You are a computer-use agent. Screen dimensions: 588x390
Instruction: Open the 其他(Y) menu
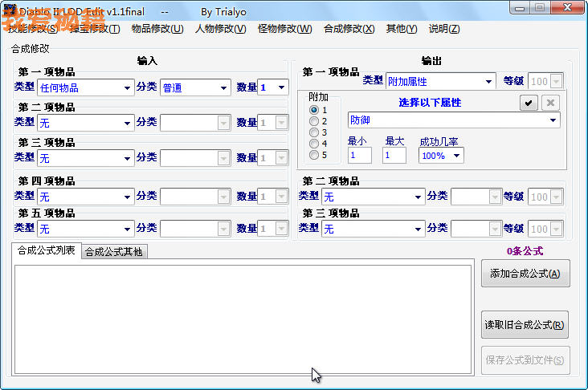(x=401, y=29)
